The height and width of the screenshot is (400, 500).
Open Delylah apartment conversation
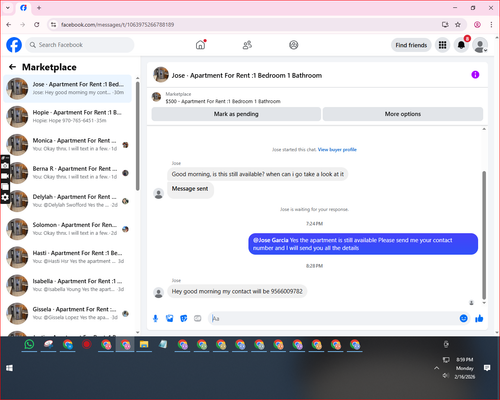click(67, 201)
